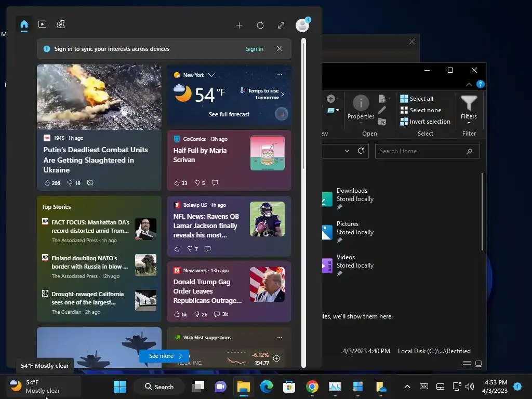The image size is (532, 399).
Task: Add Tesla to watchlist with plus icon
Action: [276, 358]
